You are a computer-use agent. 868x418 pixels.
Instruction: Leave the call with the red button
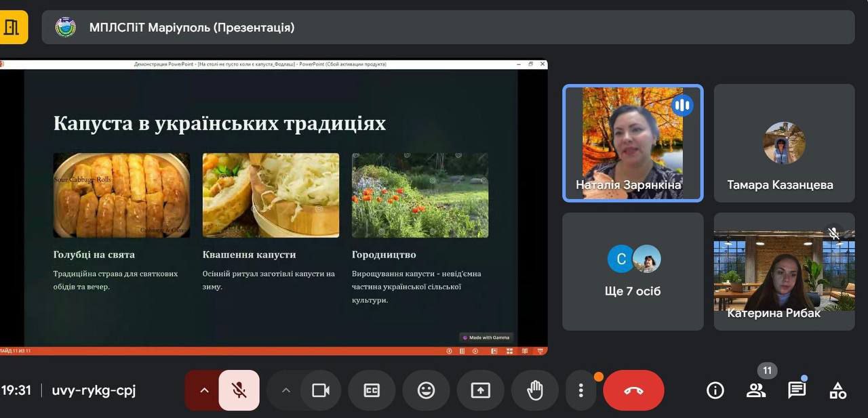coord(633,390)
